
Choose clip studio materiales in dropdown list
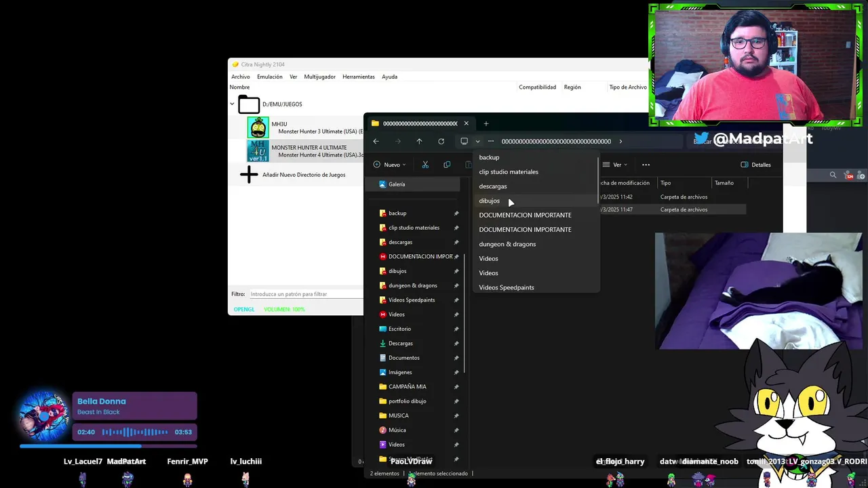pyautogui.click(x=509, y=172)
